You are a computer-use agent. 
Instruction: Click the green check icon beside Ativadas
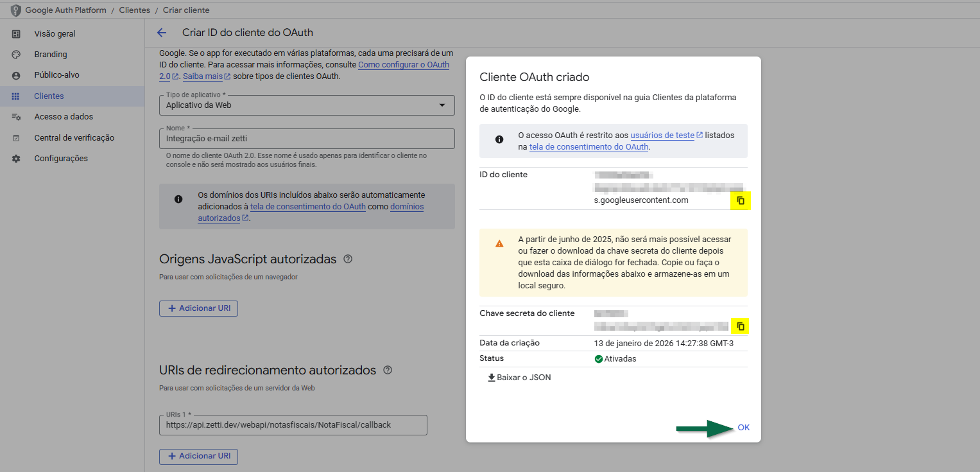[599, 359]
